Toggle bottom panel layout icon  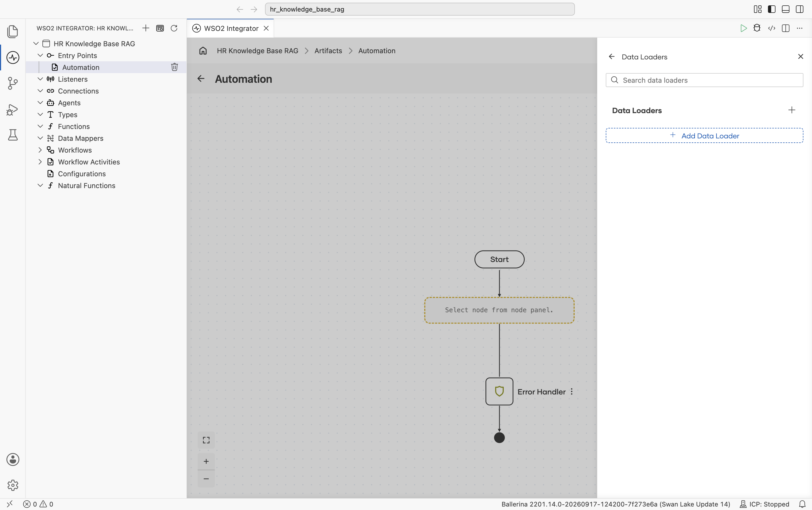pyautogui.click(x=785, y=9)
